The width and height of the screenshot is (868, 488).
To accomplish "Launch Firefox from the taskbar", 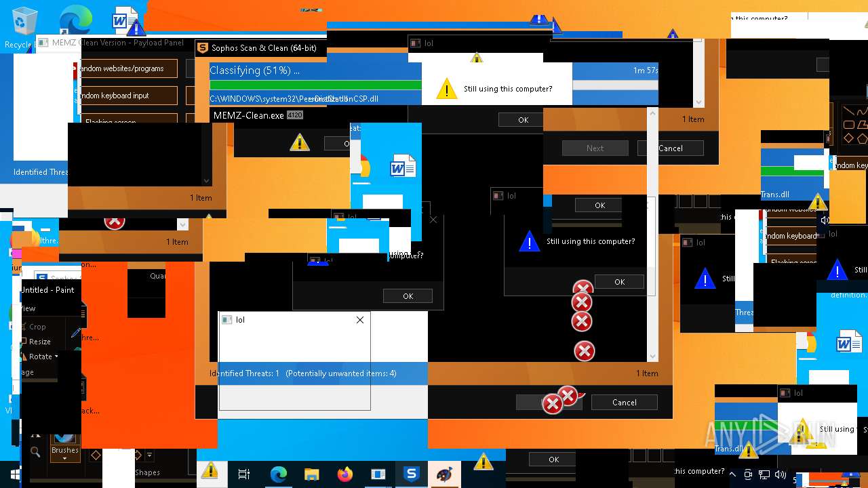I will (344, 474).
